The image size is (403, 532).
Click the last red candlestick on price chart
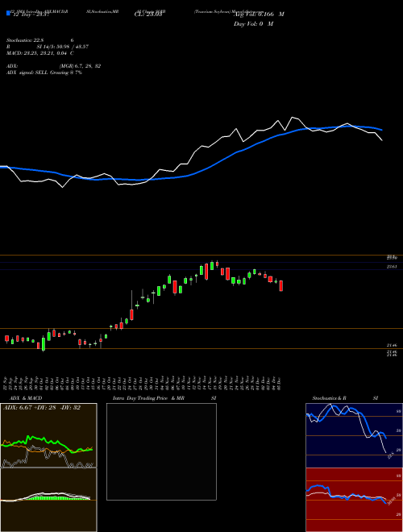click(280, 285)
